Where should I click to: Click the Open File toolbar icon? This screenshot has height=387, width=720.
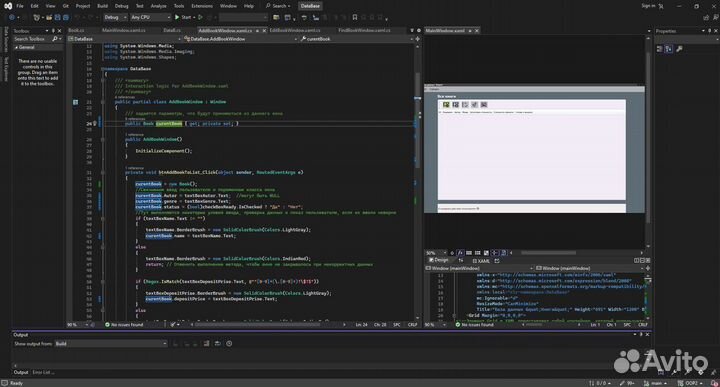pos(49,17)
